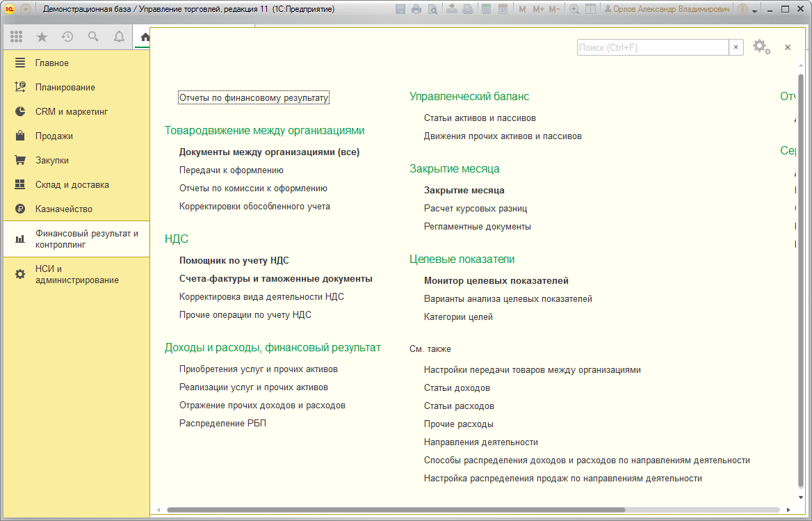Expand service info dropdown arrow near user
The height and width of the screenshot is (521, 812).
click(755, 10)
